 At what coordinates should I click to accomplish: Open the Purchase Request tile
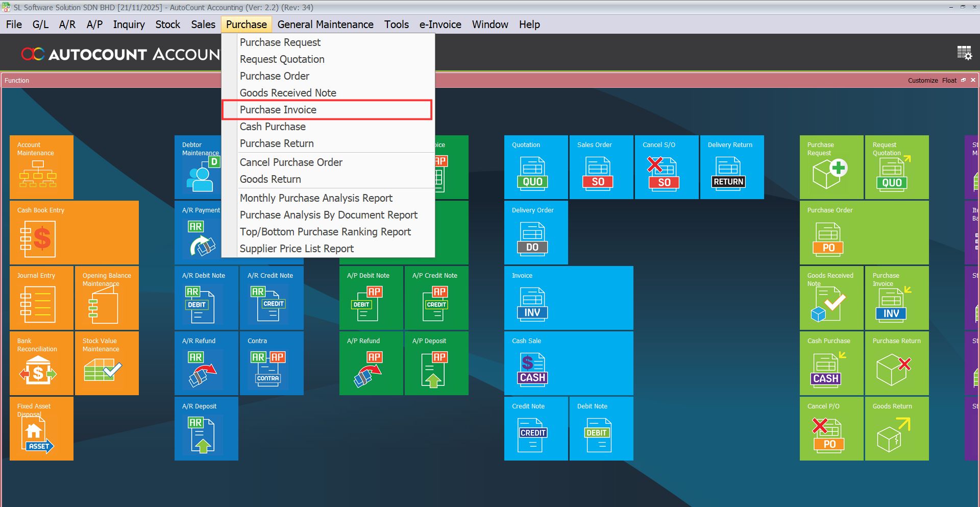831,167
